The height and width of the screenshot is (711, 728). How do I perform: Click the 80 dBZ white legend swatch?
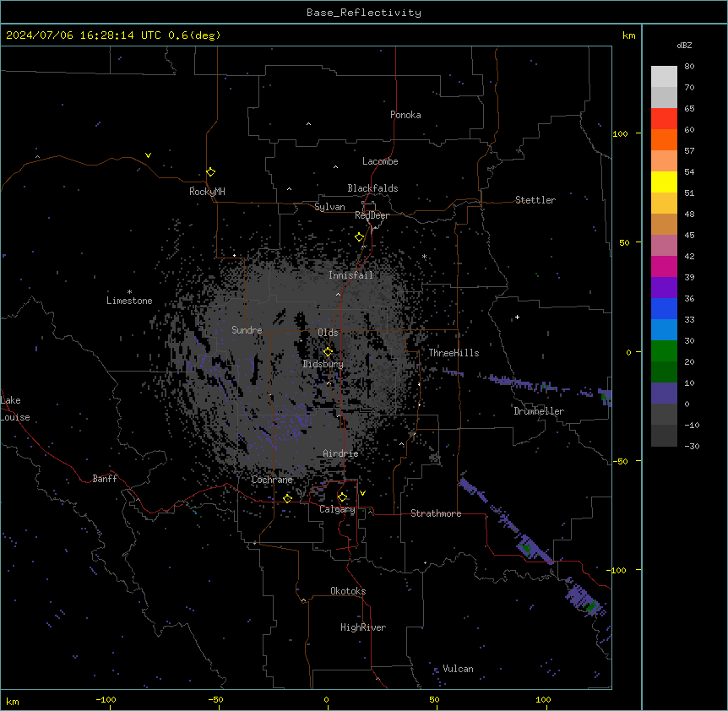pyautogui.click(x=664, y=77)
